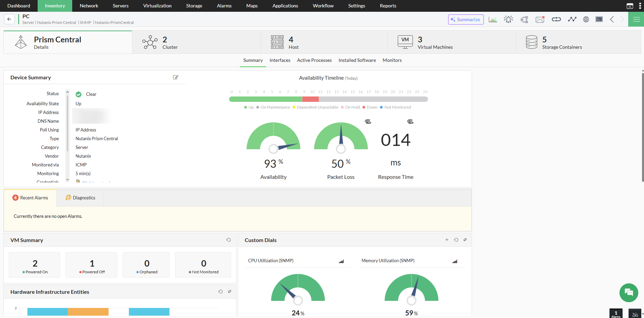Click the trace route line-graph icon
This screenshot has height=318, width=644.
click(572, 19)
